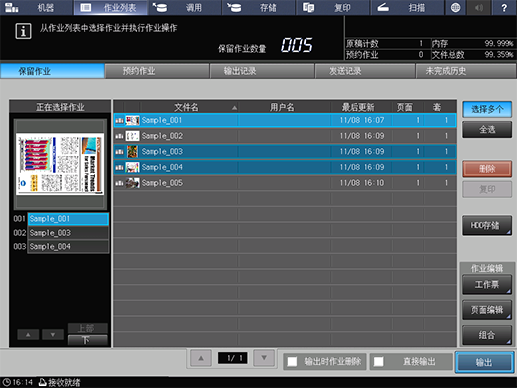Select the Sample_001 job row
This screenshot has width=517, height=388.
pos(285,120)
